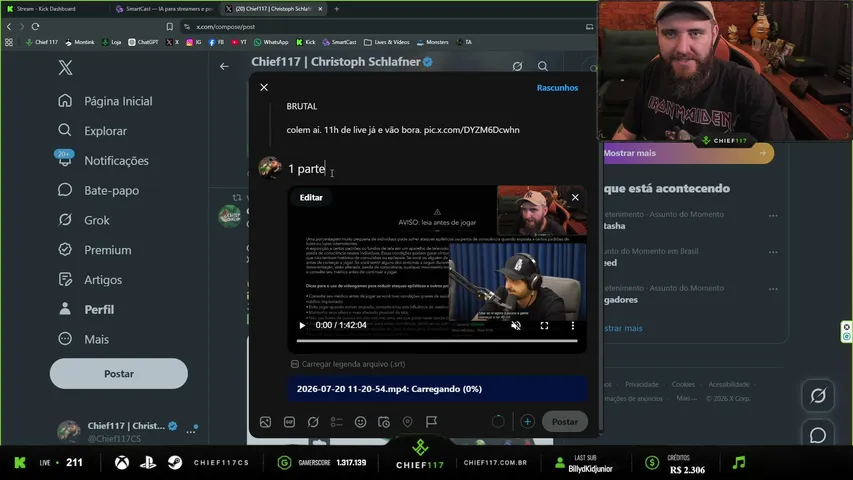The image size is (853, 480).
Task: Open Artigos in the sidebar
Action: [x=90, y=280]
